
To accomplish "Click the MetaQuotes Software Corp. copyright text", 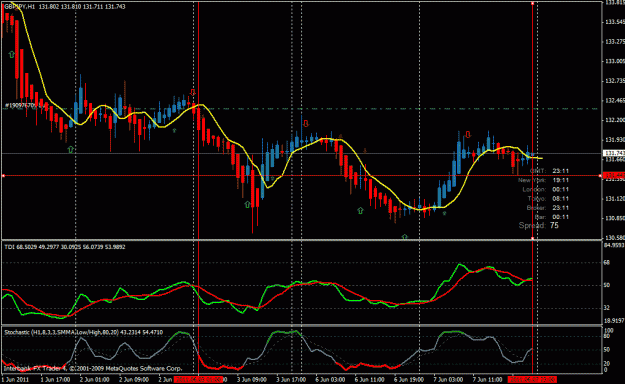I will (x=92, y=368).
